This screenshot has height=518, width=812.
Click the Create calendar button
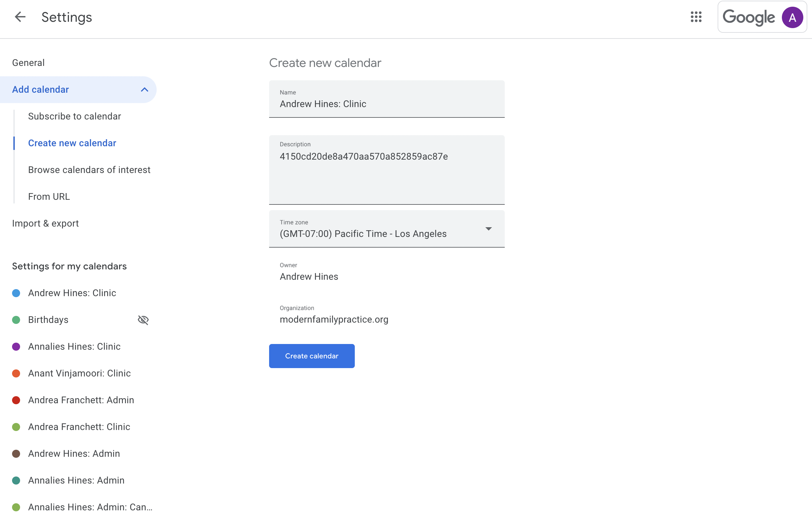[x=311, y=356]
